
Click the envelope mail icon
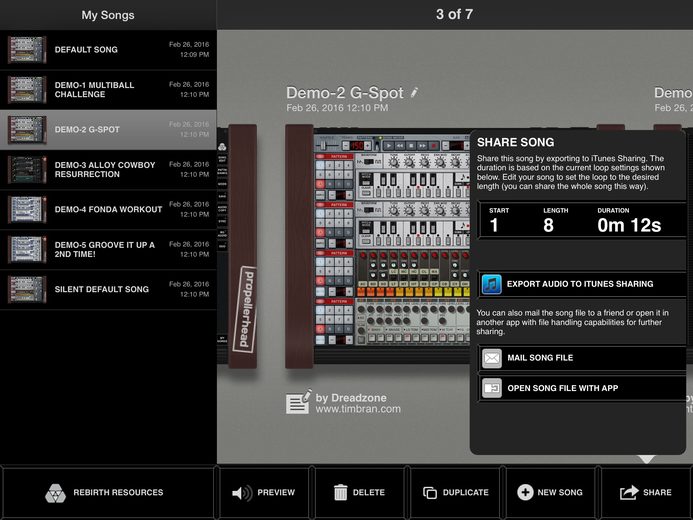tap(491, 358)
